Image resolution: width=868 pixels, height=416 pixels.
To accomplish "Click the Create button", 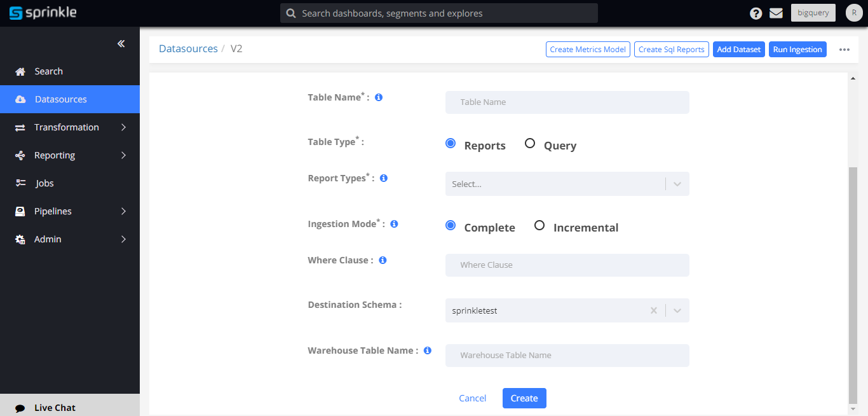I will (524, 398).
